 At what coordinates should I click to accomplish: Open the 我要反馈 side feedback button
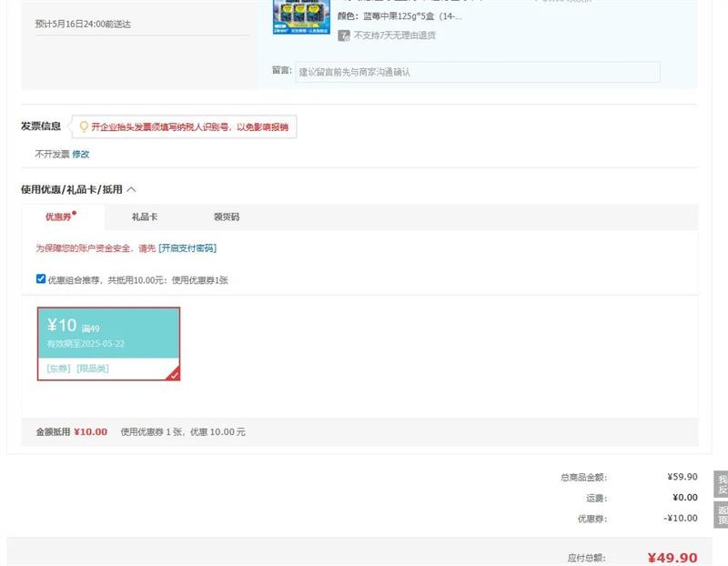722,484
